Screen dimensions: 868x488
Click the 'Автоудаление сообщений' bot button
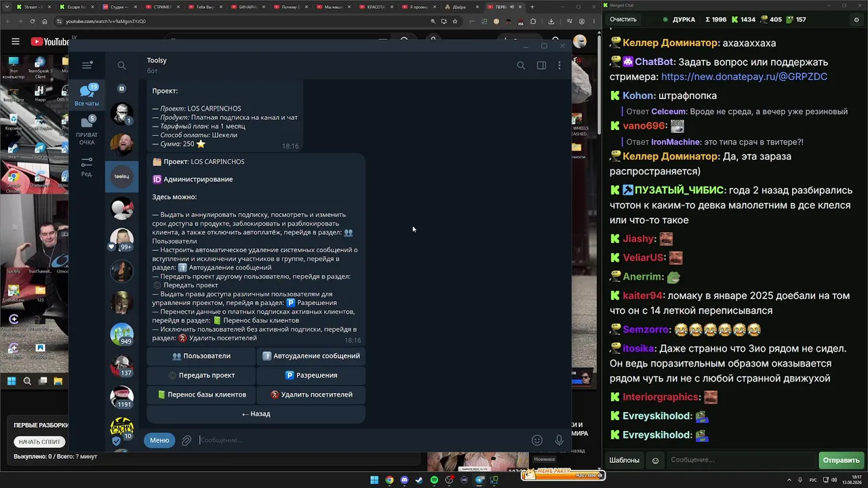click(311, 356)
